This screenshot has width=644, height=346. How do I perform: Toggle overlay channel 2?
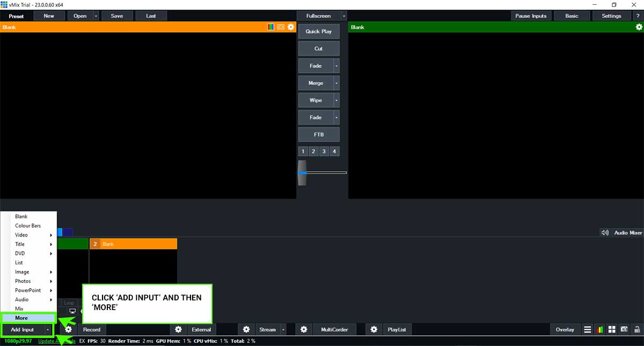coord(314,151)
